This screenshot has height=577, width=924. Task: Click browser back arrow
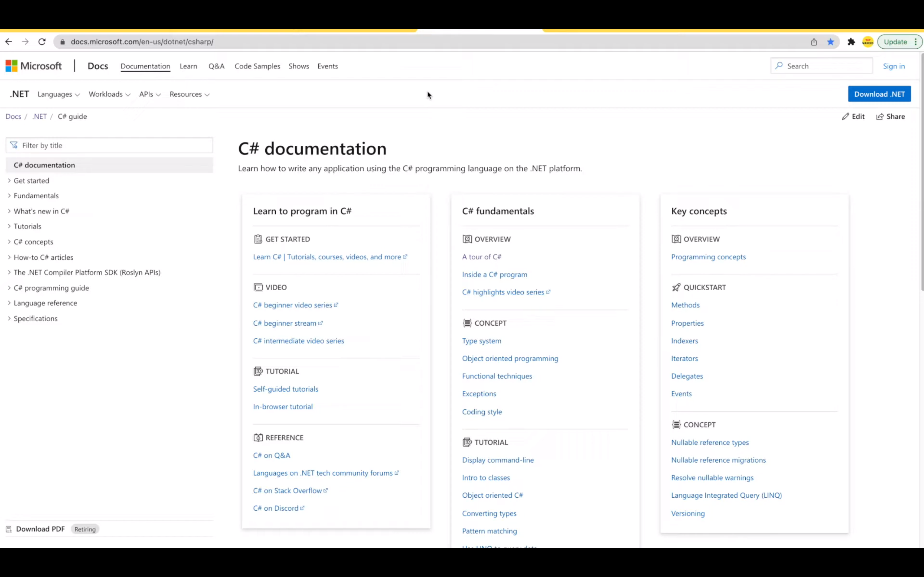[9, 41]
